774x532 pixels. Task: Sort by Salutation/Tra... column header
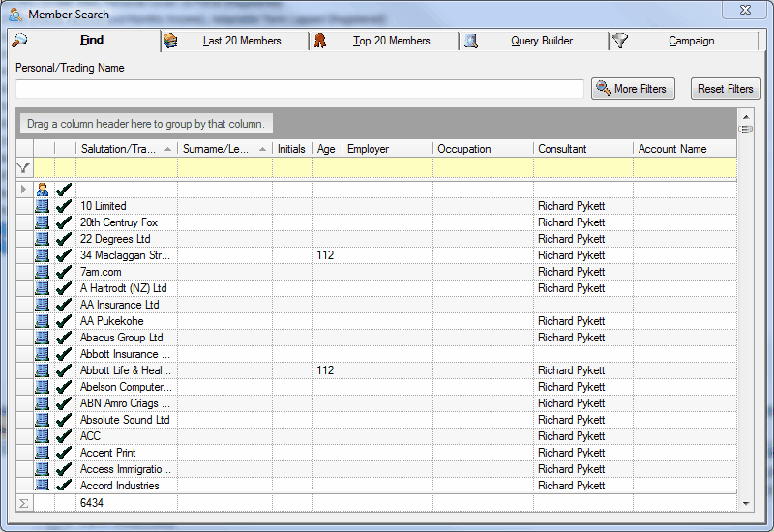coord(127,149)
